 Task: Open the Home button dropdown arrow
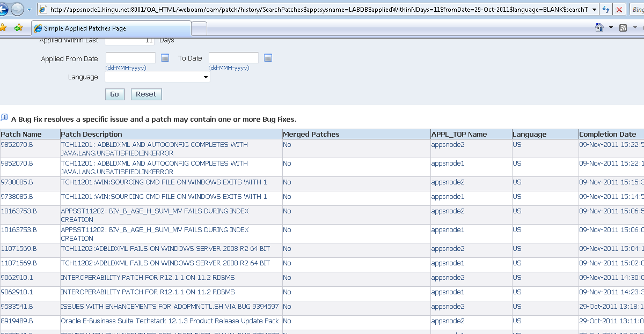click(x=611, y=28)
